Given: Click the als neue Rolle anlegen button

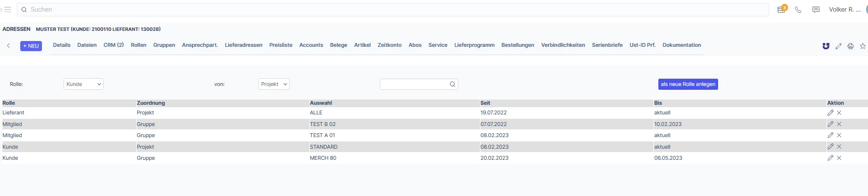Looking at the screenshot, I should click(x=688, y=84).
